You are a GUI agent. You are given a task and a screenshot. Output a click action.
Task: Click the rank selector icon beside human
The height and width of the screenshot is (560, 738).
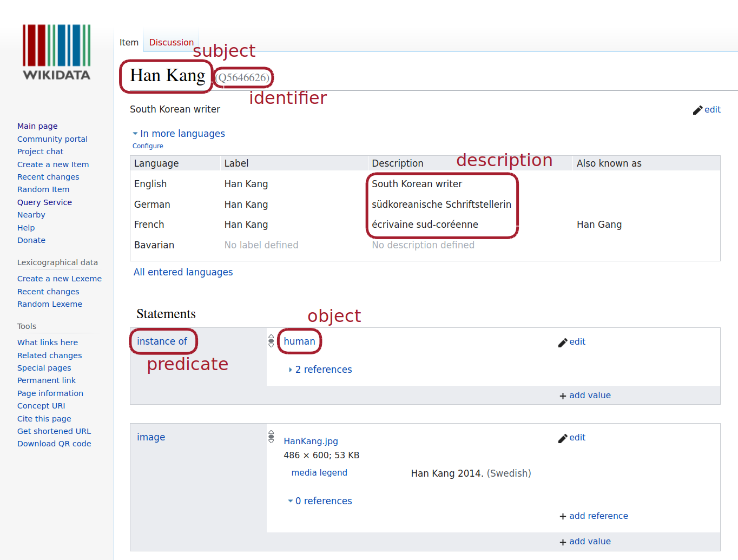[271, 341]
